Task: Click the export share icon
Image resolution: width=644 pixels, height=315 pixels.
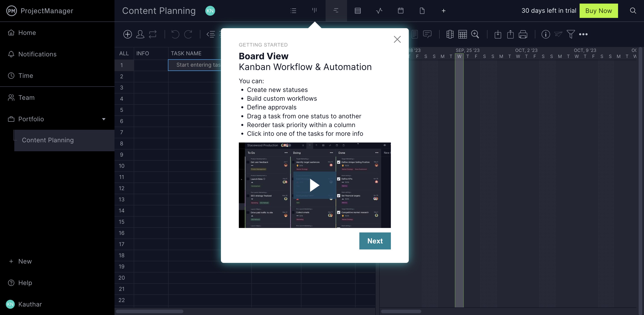Action: [510, 34]
